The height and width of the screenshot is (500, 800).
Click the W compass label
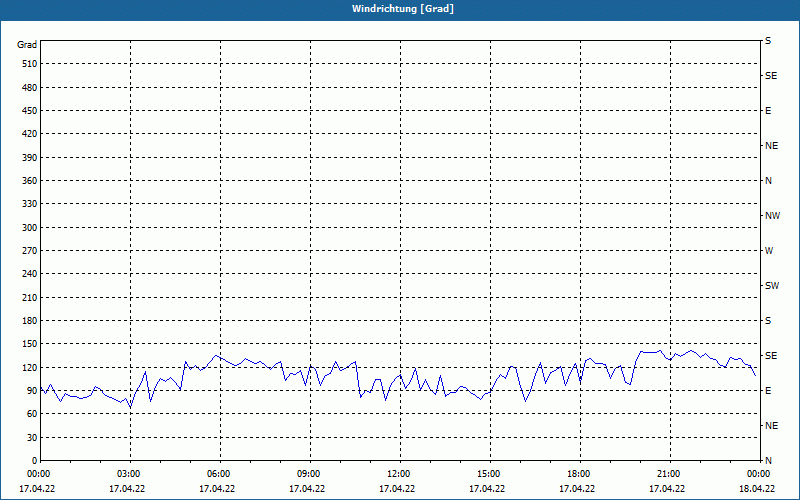769,251
